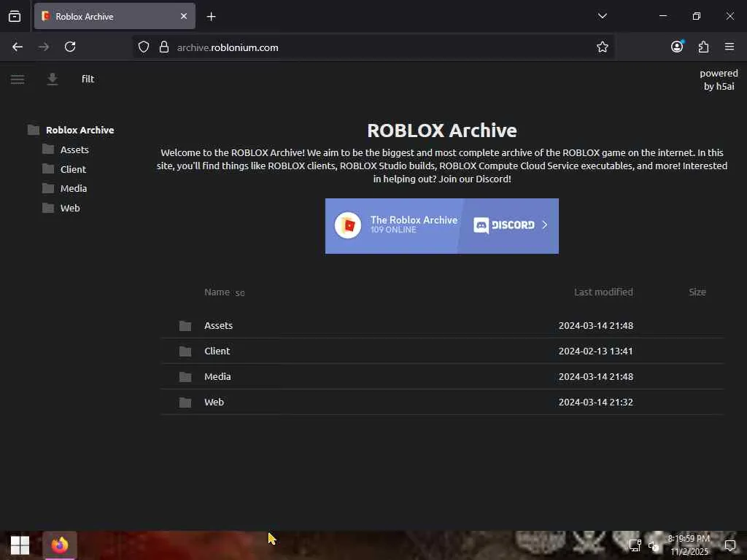The width and height of the screenshot is (747, 560).
Task: Click the h5ai download icon
Action: [53, 79]
